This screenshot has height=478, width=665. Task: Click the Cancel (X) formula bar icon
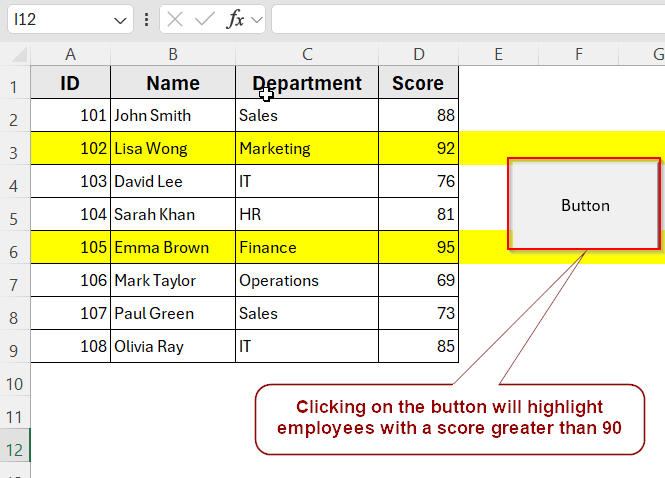(176, 20)
